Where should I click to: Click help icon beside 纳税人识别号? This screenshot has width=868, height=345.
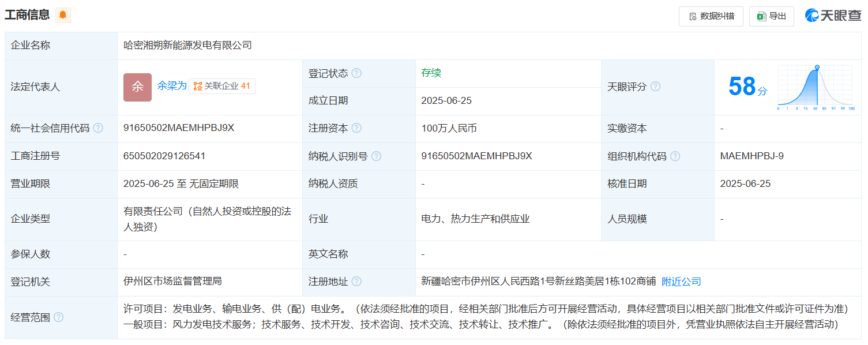(377, 156)
